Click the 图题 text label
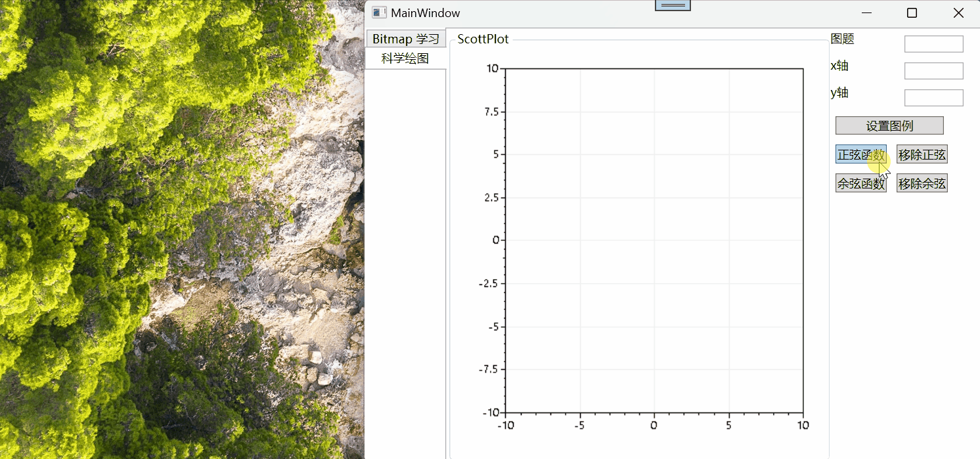 point(841,39)
